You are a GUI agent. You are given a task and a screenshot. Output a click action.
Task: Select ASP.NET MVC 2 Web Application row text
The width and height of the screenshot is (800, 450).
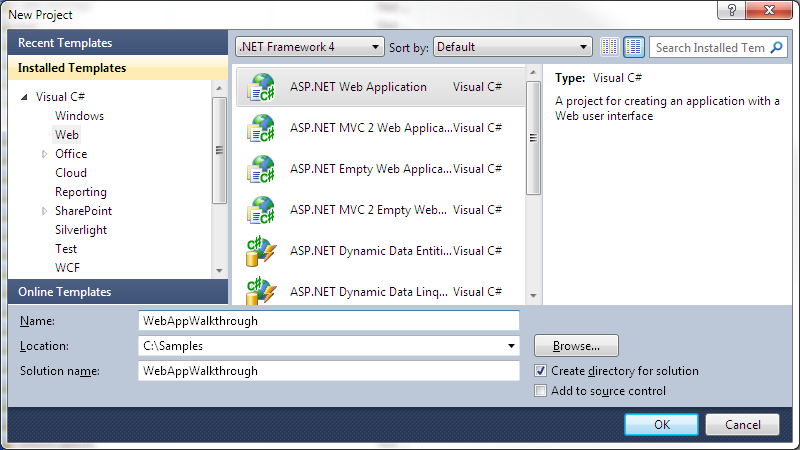point(370,128)
